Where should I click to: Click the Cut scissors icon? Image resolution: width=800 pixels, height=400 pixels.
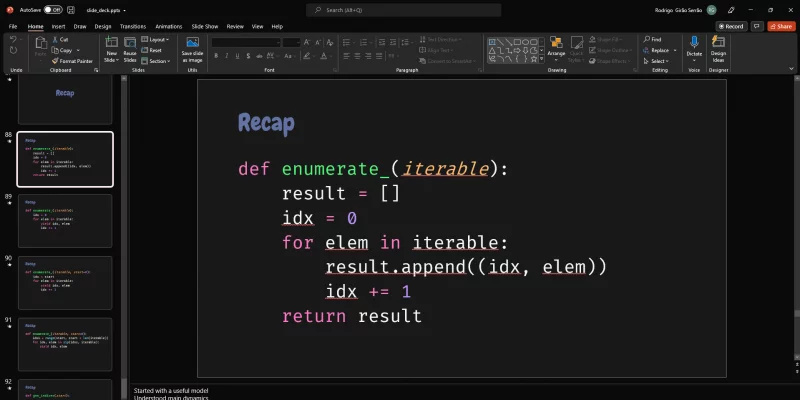56,39
